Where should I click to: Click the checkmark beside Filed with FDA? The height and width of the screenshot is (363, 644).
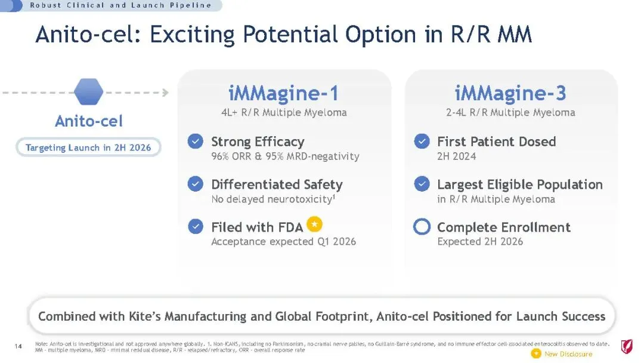click(196, 226)
